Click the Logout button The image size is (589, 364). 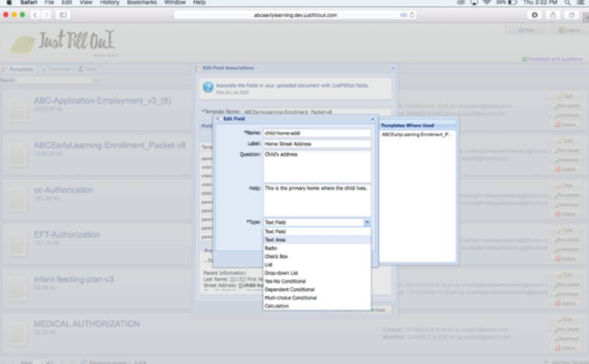pos(569,30)
